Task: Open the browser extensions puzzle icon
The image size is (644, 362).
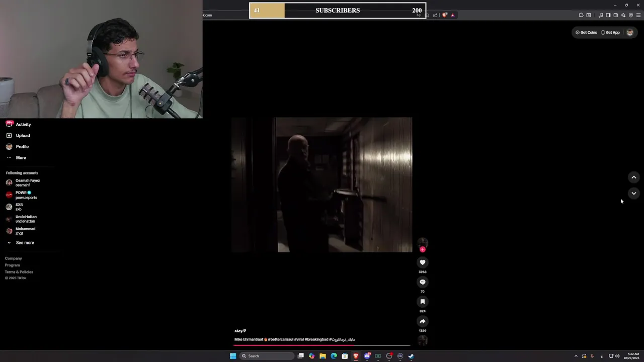Action: click(581, 15)
